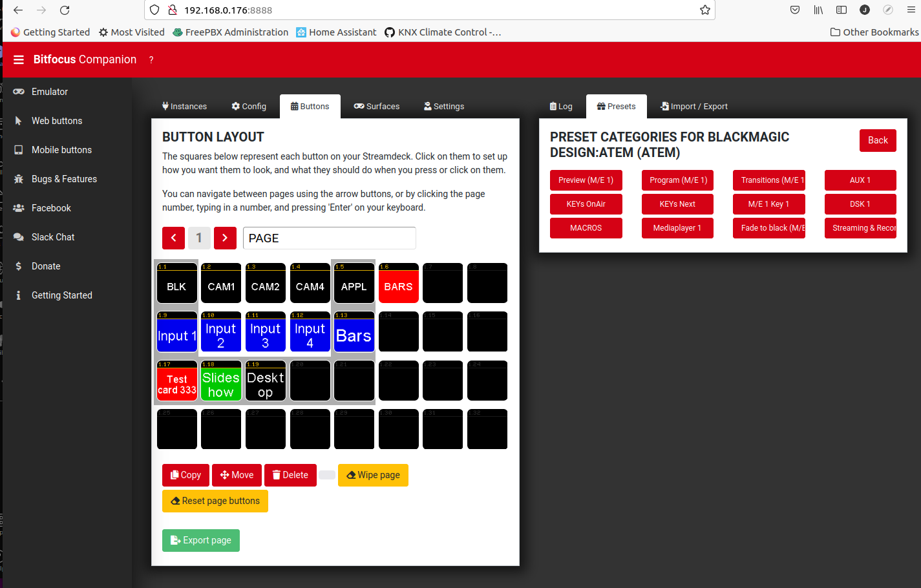The width and height of the screenshot is (921, 588).
Task: Click the Wipe page button
Action: (373, 475)
